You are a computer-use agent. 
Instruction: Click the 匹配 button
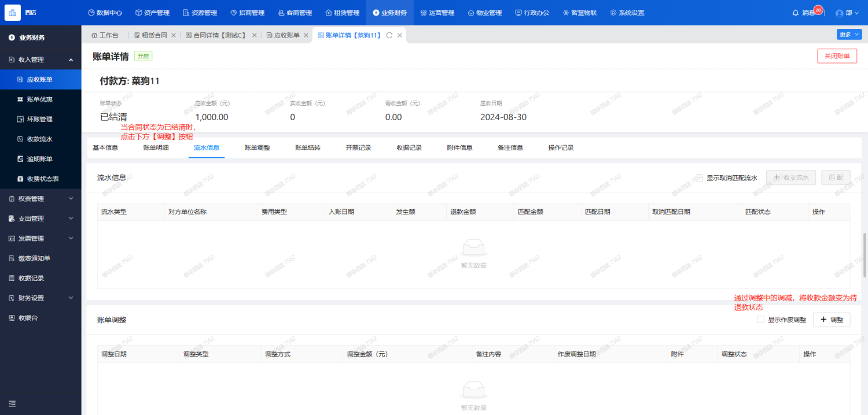click(836, 177)
